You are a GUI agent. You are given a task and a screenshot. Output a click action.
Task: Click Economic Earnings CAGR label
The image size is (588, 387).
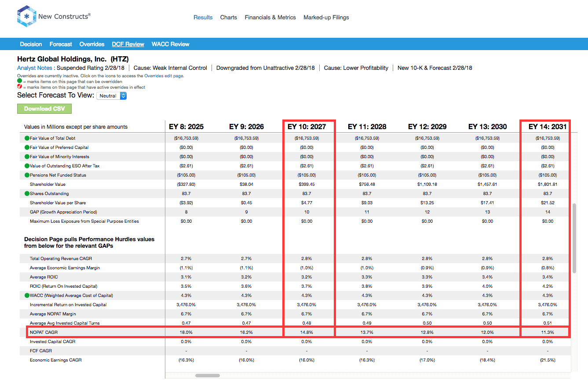click(x=55, y=360)
